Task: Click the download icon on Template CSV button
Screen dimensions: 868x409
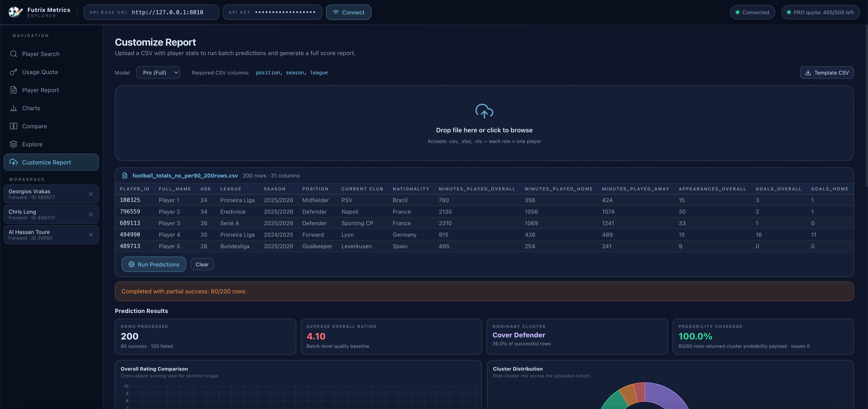Action: 808,72
